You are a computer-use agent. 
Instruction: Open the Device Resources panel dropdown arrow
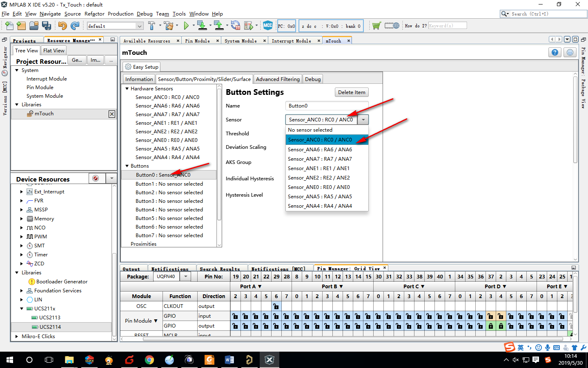click(111, 178)
